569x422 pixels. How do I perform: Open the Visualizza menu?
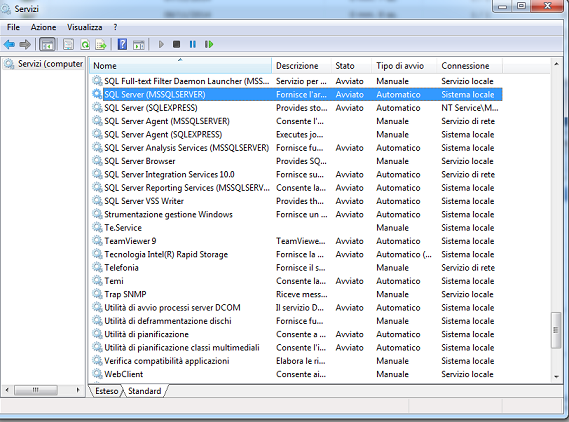85,27
